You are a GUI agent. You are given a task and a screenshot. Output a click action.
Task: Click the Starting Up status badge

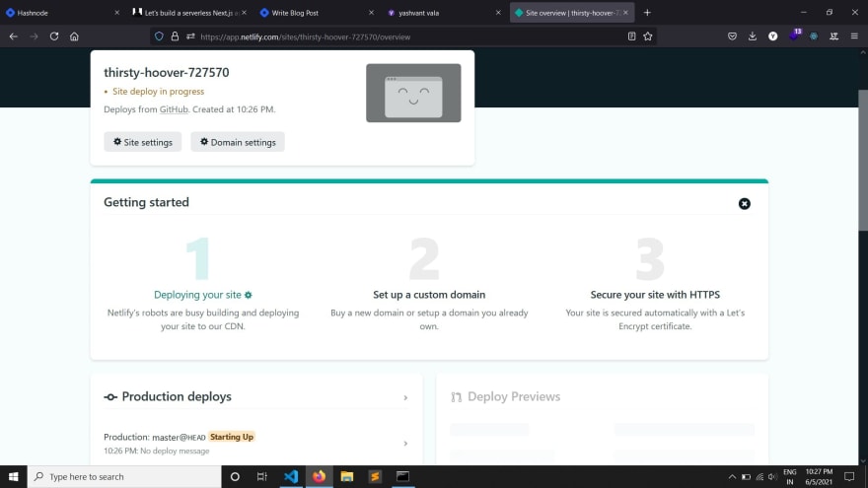click(x=232, y=437)
